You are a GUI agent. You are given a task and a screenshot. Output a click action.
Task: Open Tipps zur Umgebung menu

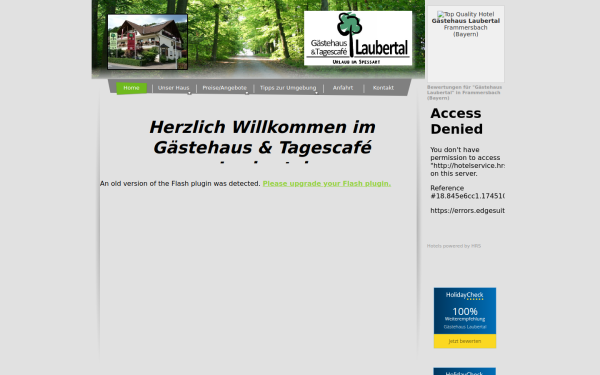[x=288, y=88]
